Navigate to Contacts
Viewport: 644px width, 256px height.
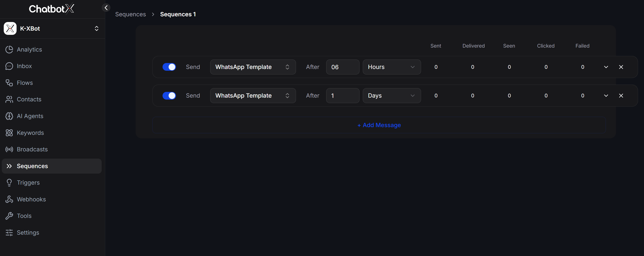[52, 99]
